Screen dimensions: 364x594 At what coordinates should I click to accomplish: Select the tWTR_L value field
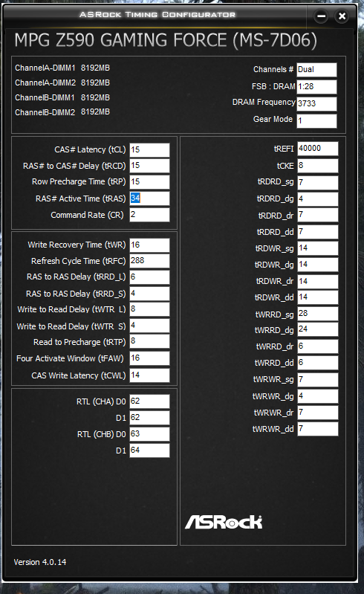pyautogui.click(x=149, y=309)
